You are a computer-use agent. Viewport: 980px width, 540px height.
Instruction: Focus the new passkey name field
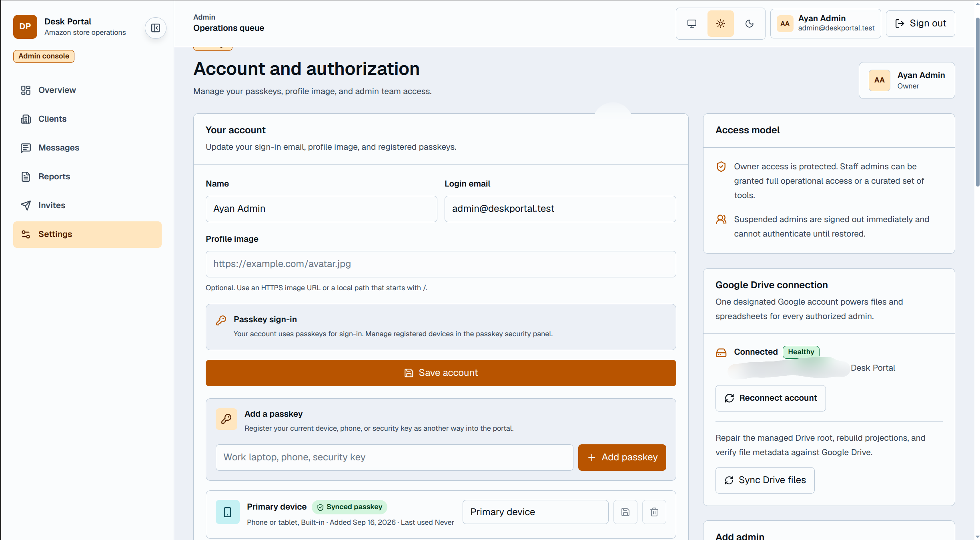coord(394,457)
